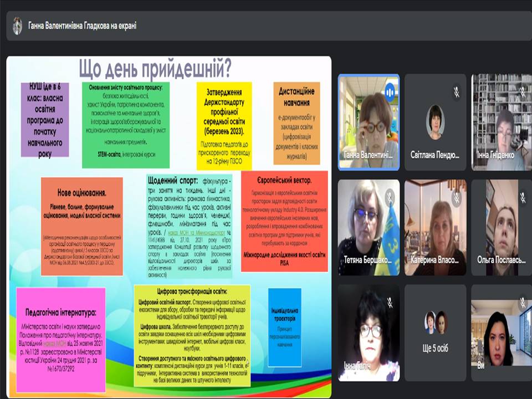Click 'Цифрова трансформація освіти:' heading
Screen dimensions: 532x399
point(192,291)
